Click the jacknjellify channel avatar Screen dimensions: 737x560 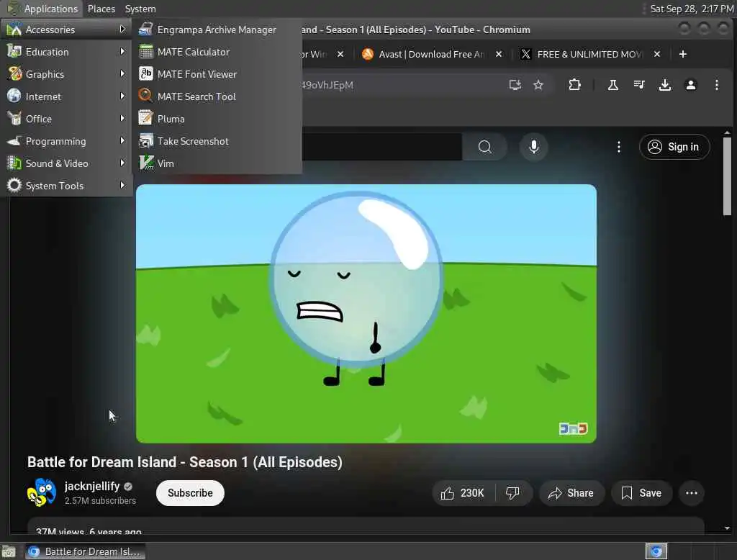pos(41,493)
